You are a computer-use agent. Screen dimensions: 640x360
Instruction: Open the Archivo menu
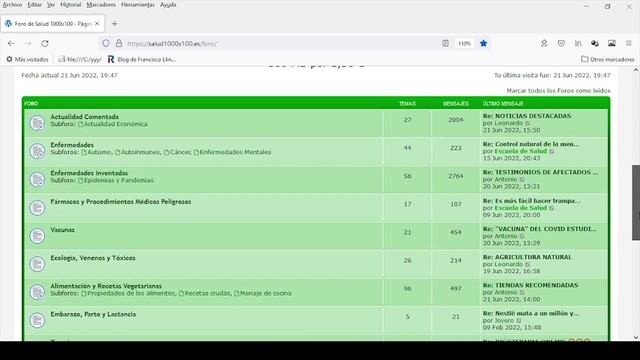click(x=12, y=5)
